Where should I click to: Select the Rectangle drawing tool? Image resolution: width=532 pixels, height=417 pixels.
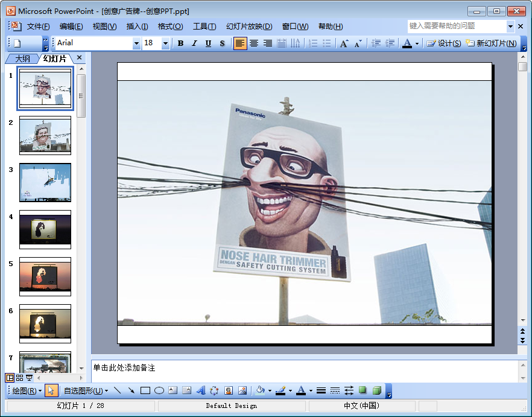145,390
